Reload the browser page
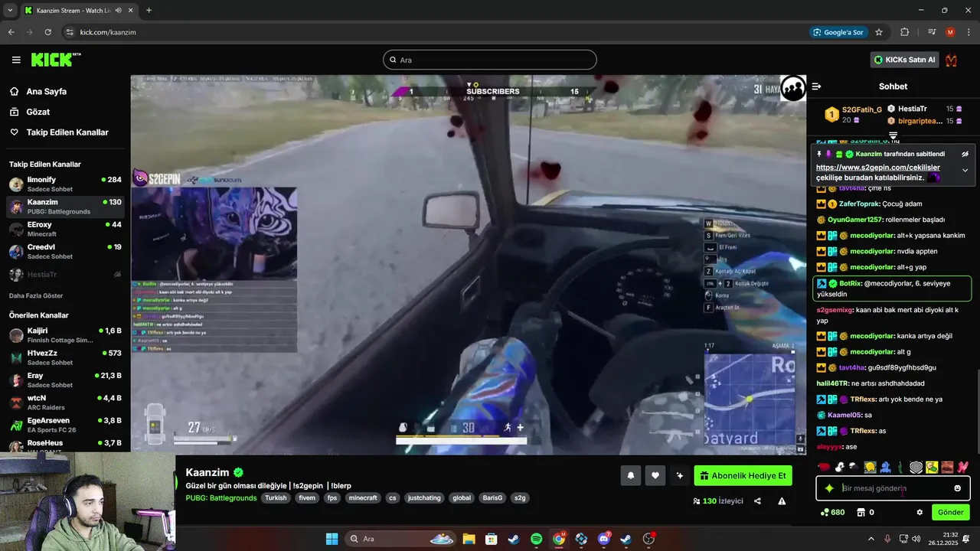The height and width of the screenshot is (551, 980). (x=48, y=32)
